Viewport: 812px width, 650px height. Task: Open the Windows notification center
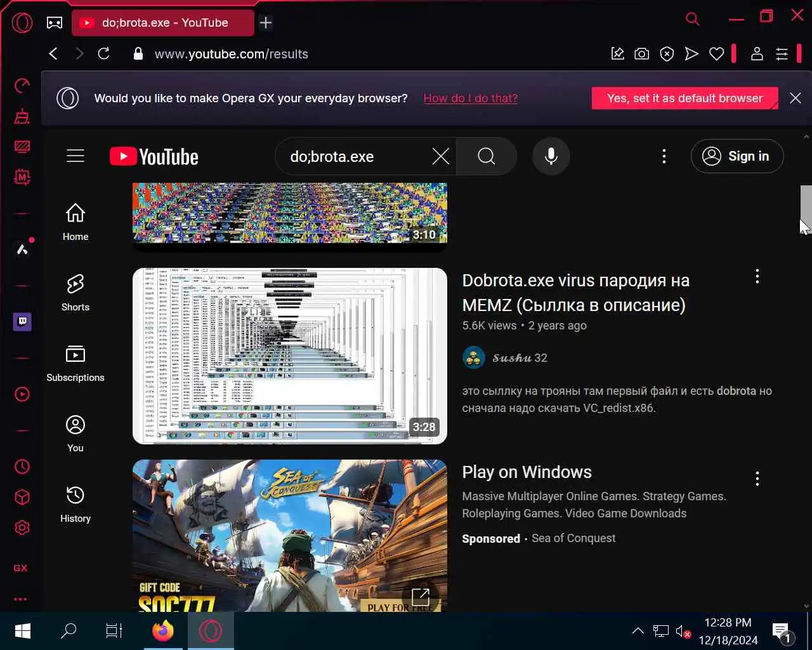coord(782,631)
